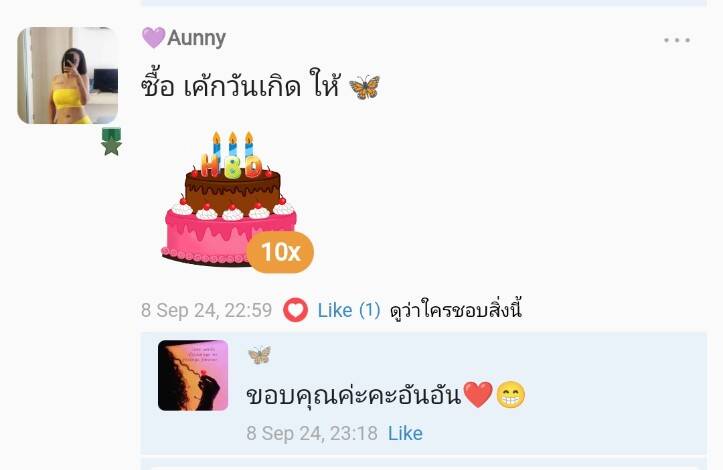Click the butterfly emoji in the post text
This screenshot has height=470, width=723.
click(364, 87)
